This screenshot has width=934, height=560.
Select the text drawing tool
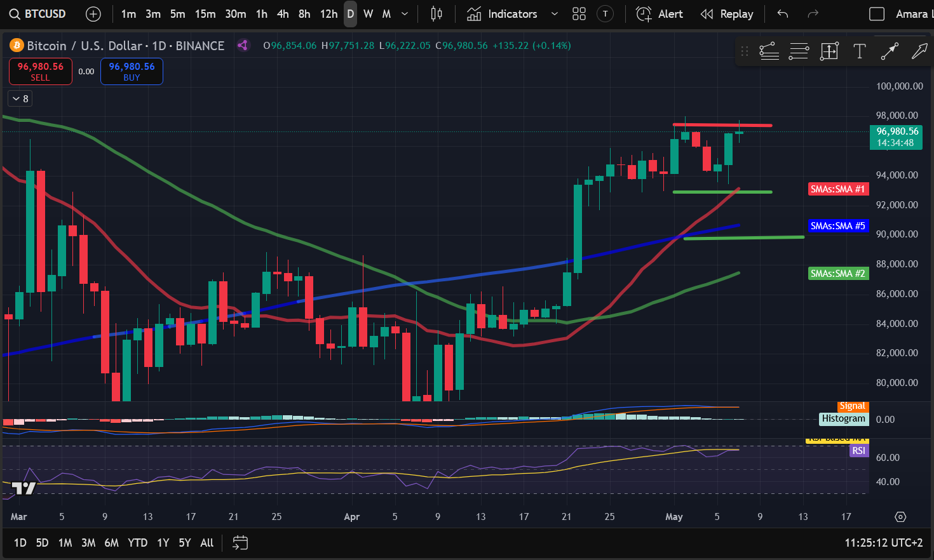tap(859, 51)
